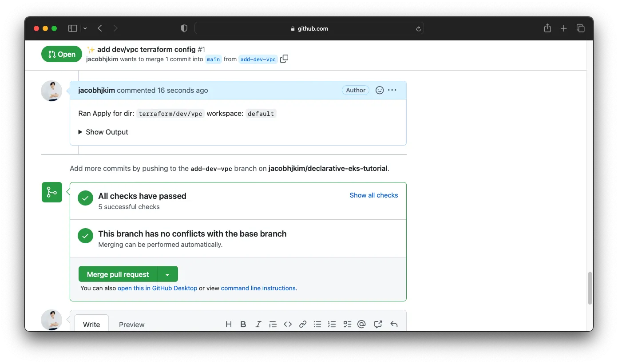
Task: Open the merge options dropdown arrow
Action: 168,274
